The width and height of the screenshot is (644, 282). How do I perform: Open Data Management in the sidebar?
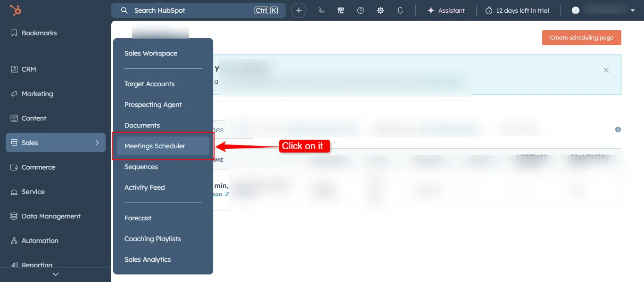pyautogui.click(x=56, y=216)
